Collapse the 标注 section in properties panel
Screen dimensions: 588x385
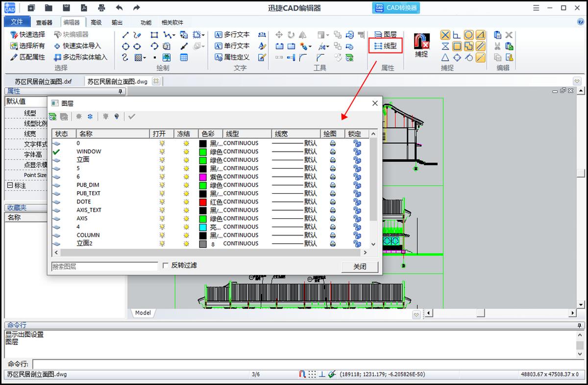pos(10,185)
